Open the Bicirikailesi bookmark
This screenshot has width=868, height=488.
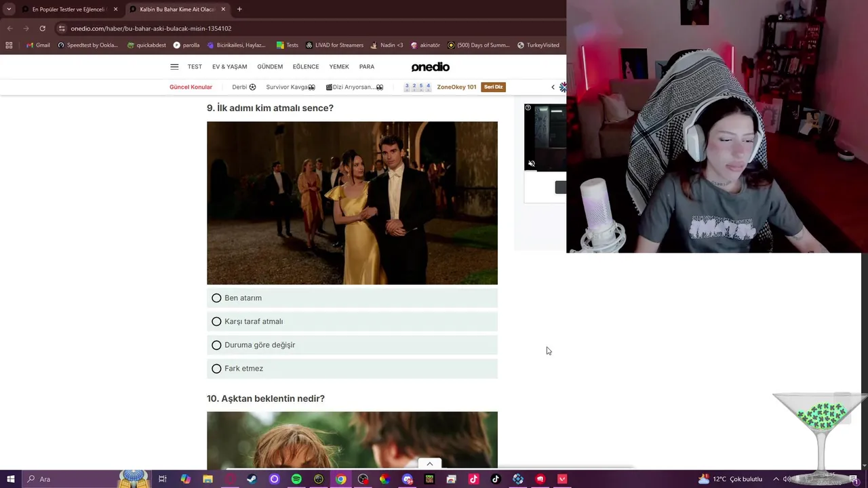[237, 45]
